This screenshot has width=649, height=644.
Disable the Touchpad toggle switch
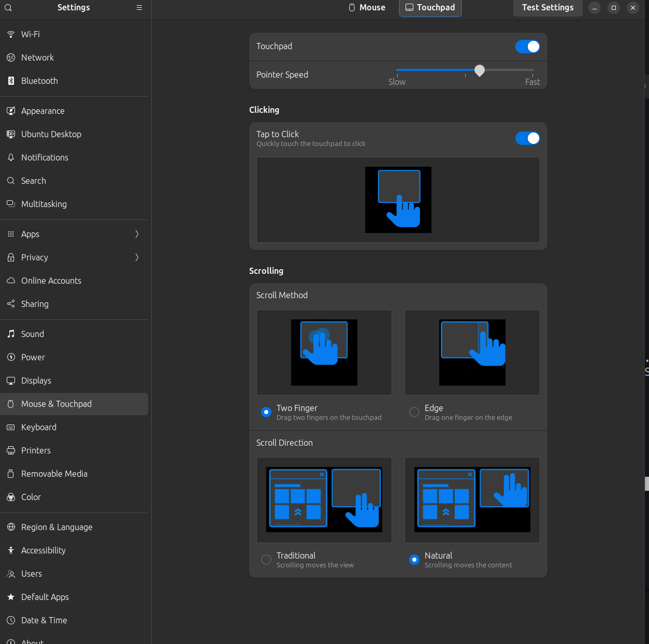527,47
